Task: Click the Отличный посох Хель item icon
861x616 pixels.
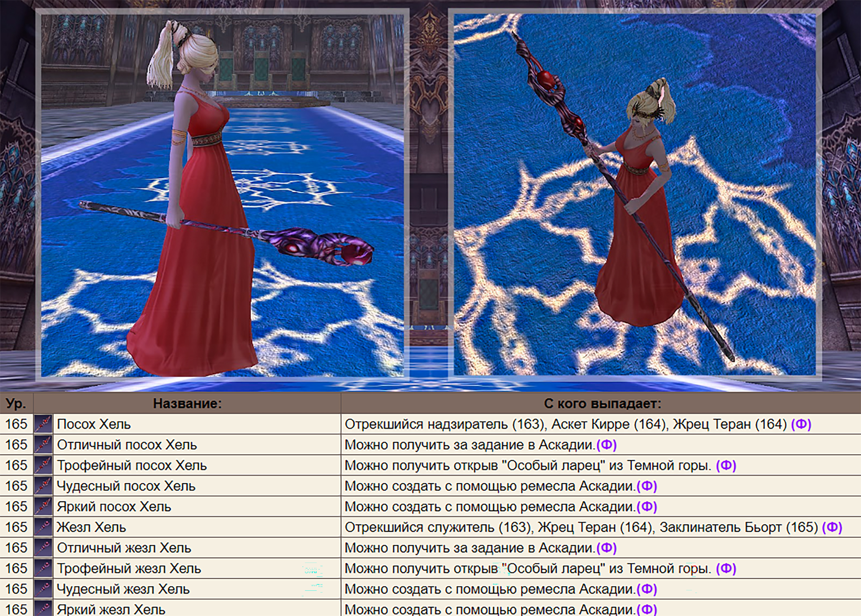Action: (x=43, y=444)
